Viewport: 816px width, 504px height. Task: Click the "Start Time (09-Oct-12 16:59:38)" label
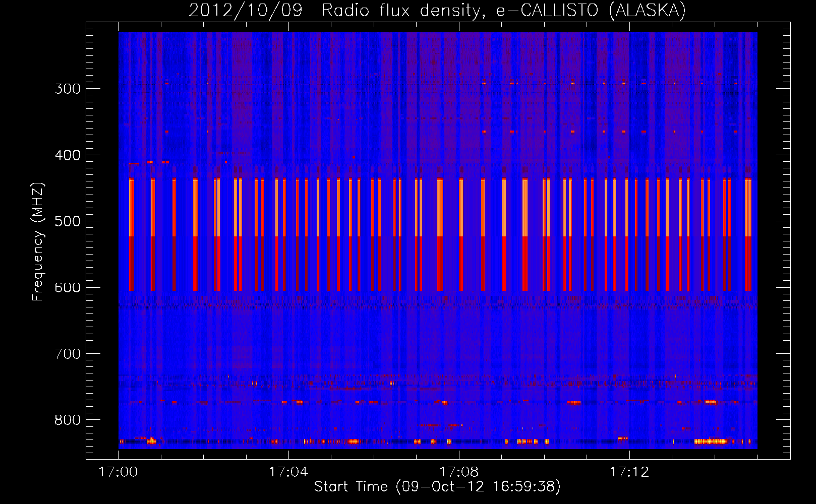437,486
